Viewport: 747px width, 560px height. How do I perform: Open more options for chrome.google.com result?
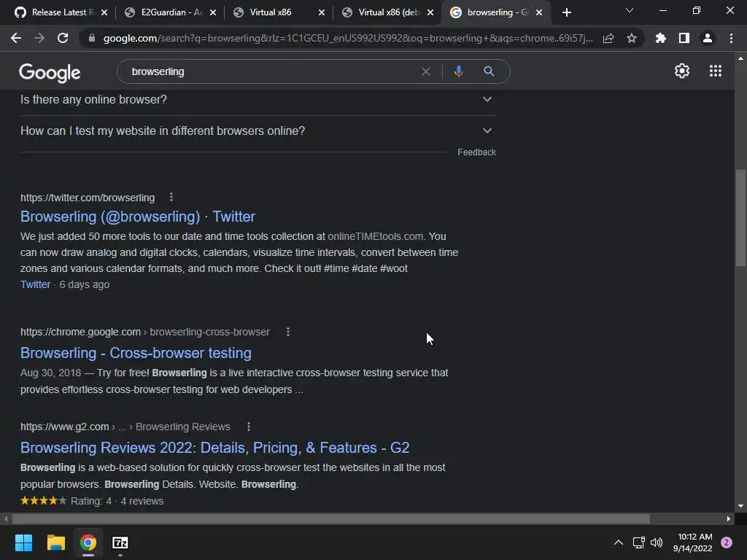(x=287, y=332)
